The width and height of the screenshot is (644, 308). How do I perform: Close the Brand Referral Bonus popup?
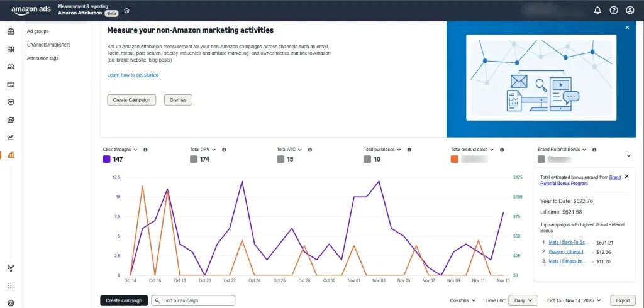(x=626, y=176)
